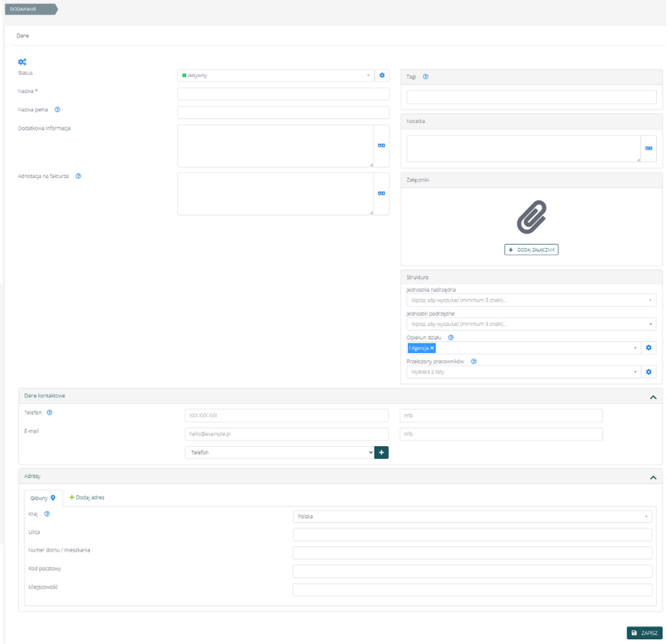Click the help icon next to Przełożony pracowników

coord(474,361)
